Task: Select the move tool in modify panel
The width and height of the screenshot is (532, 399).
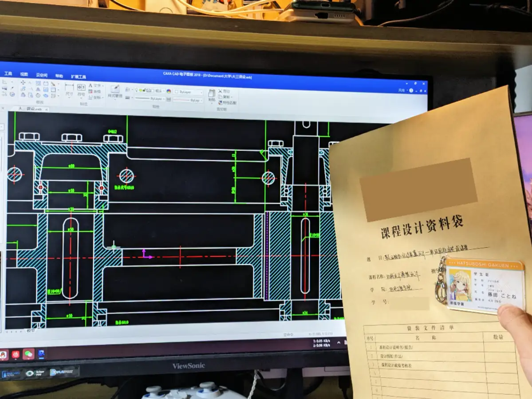Action: click(23, 83)
